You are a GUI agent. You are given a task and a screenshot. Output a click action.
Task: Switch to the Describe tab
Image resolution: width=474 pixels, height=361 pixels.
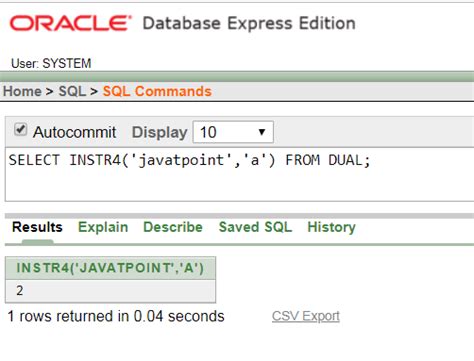tap(173, 227)
